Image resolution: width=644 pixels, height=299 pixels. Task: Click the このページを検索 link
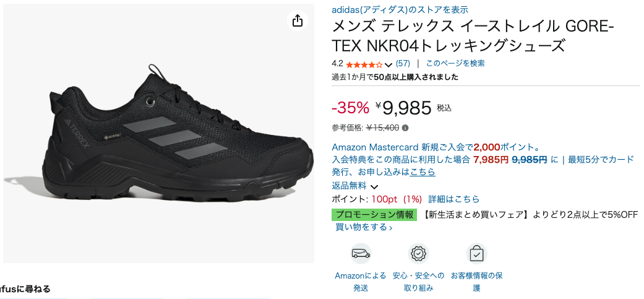455,63
